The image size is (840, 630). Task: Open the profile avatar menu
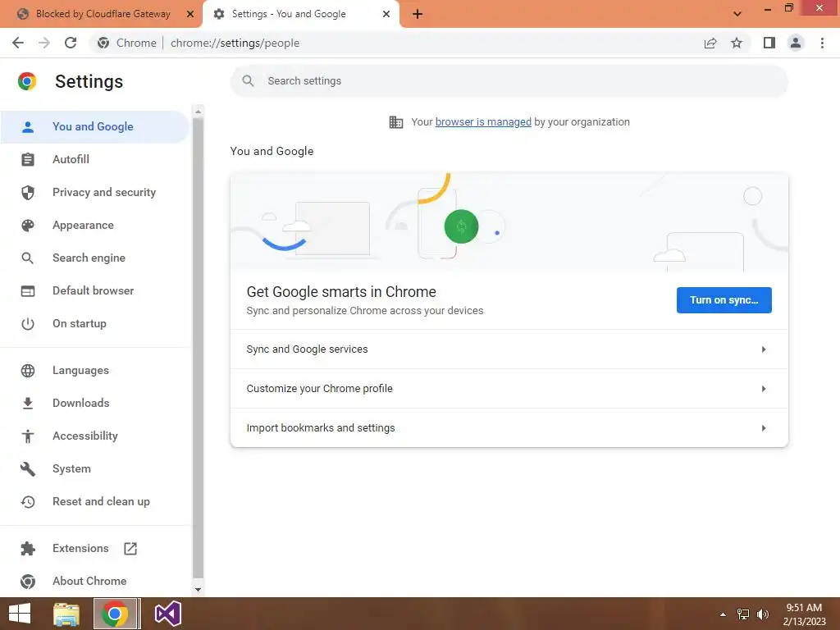coord(796,43)
